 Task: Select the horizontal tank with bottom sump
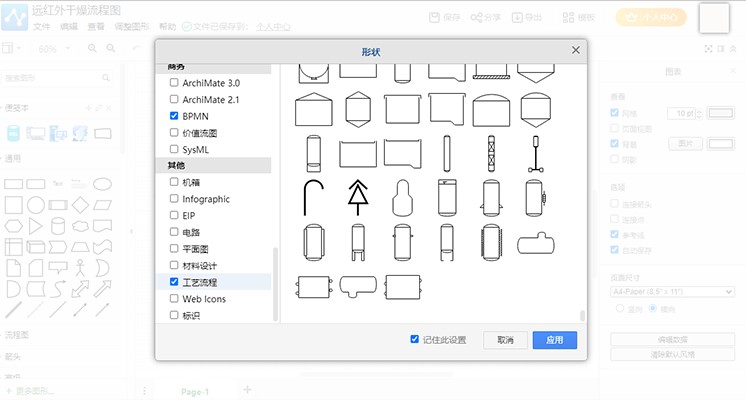pos(358,287)
